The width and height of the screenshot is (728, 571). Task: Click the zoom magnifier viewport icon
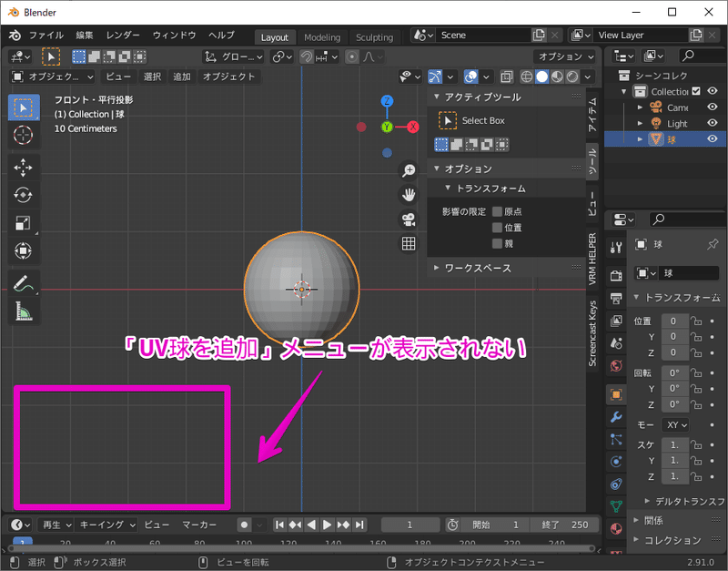[x=409, y=170]
